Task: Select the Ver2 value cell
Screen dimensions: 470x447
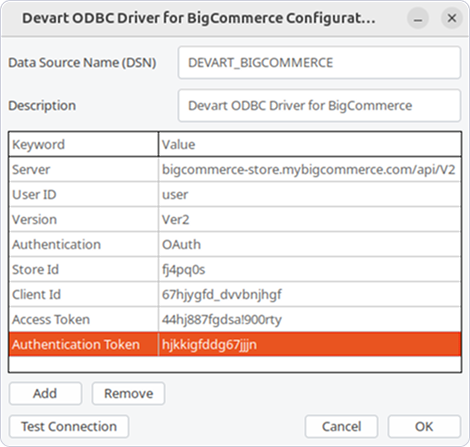Action: click(x=310, y=220)
